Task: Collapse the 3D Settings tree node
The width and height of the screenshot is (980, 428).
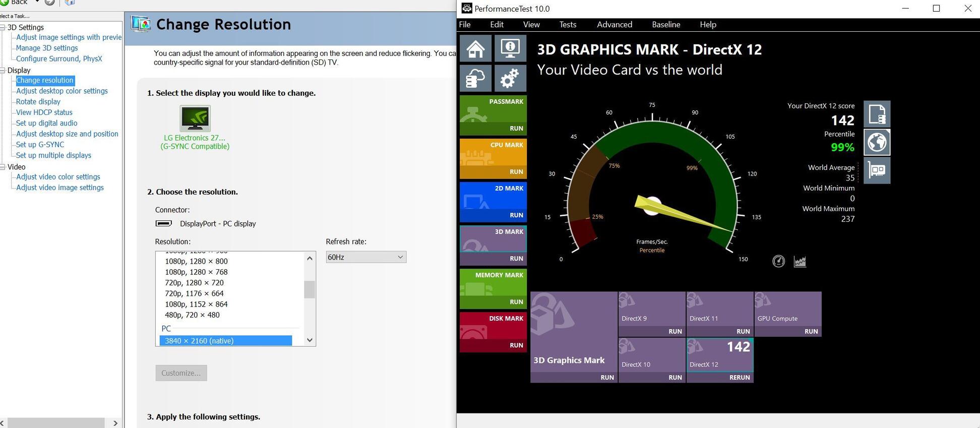Action: (3, 27)
